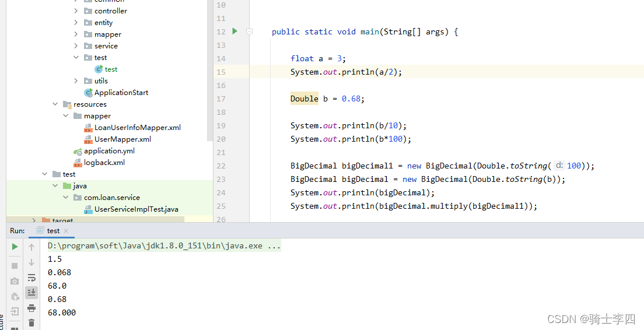Collapse the java test source folder

55,186
